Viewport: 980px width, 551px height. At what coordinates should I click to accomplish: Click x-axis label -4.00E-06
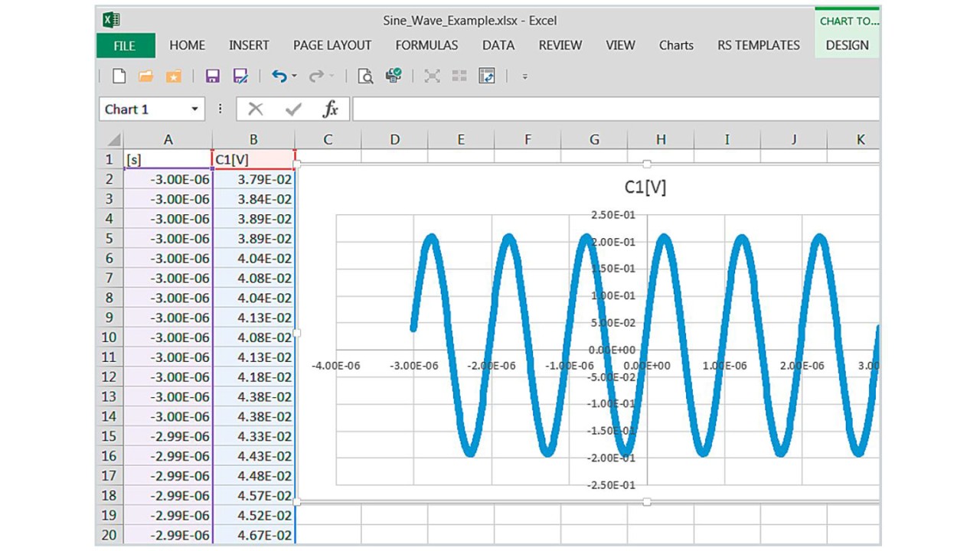[x=335, y=366]
